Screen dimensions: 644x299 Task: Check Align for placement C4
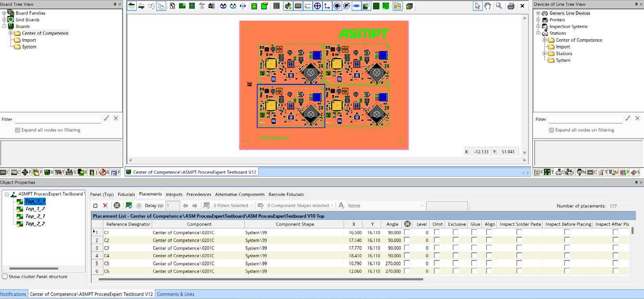(489, 256)
